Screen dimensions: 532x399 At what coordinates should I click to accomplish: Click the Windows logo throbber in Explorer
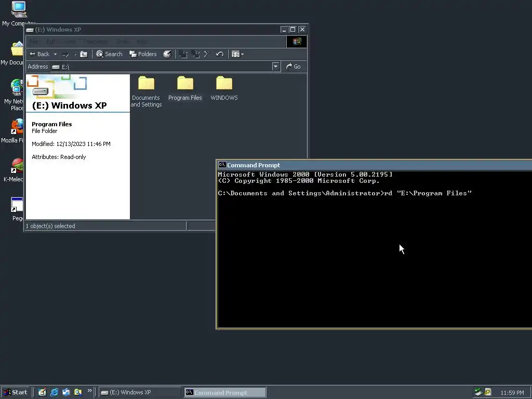(297, 42)
